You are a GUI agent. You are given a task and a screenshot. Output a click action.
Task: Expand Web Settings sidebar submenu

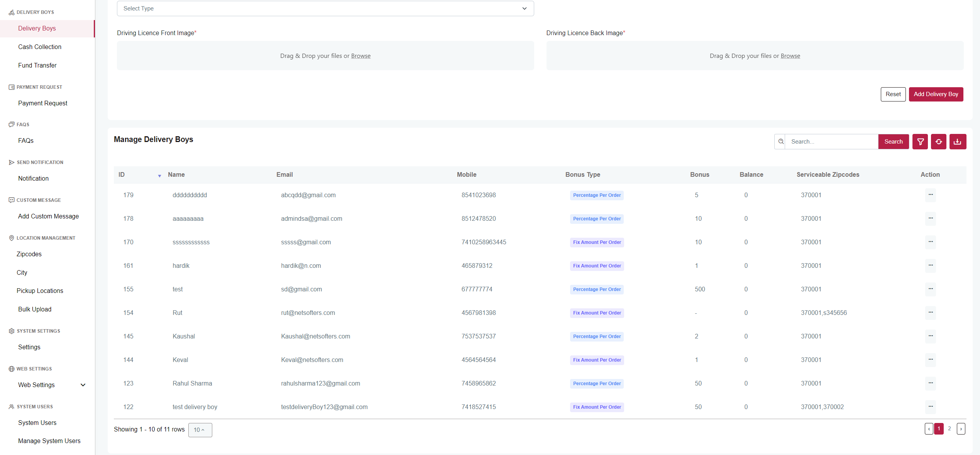point(83,385)
